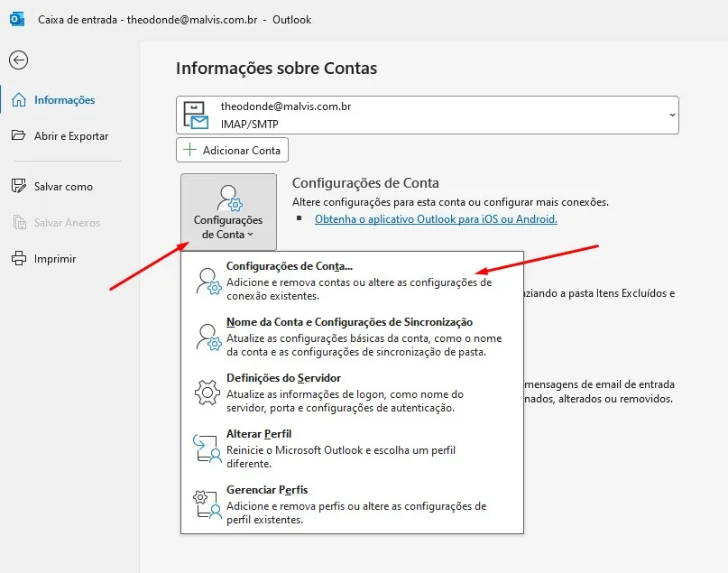Open the theodonde@malvis.com.br account combo box
728x573 pixels.
pyautogui.click(x=424, y=115)
